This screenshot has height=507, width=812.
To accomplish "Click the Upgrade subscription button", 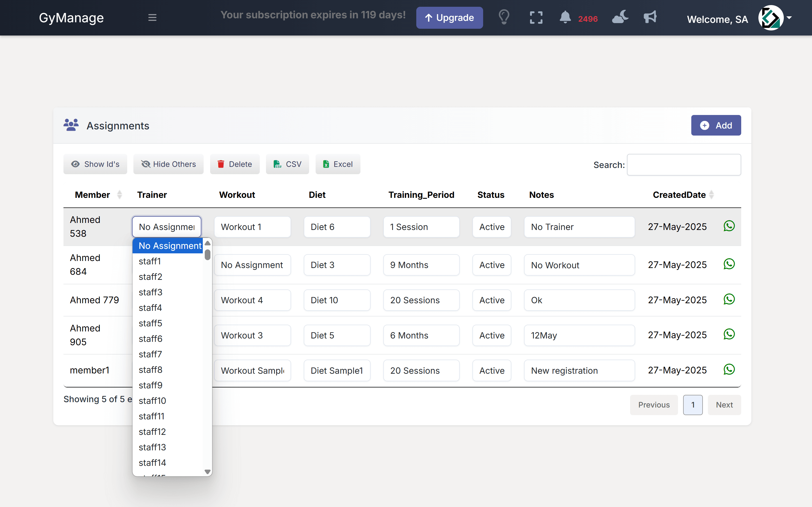I will pyautogui.click(x=449, y=17).
